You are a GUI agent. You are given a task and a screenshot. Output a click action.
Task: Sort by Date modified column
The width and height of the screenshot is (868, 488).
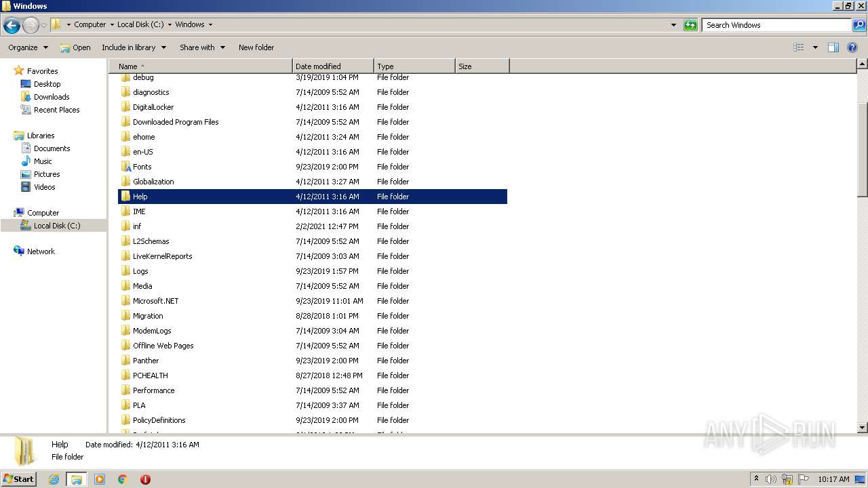click(333, 66)
